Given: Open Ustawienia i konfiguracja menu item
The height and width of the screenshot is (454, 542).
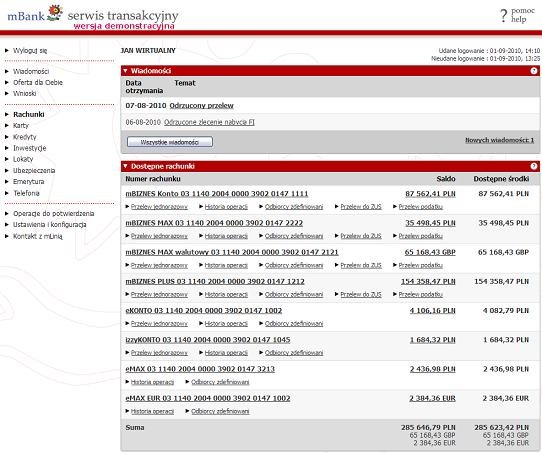Looking at the screenshot, I should (x=50, y=225).
